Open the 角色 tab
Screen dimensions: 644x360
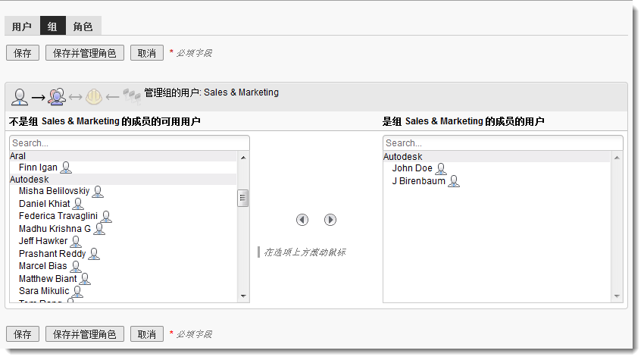(x=83, y=27)
